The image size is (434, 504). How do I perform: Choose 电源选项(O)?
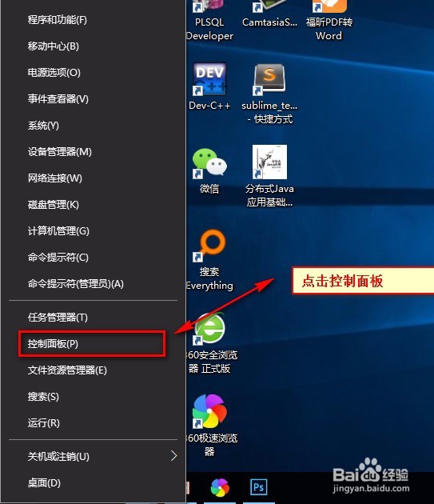click(93, 73)
